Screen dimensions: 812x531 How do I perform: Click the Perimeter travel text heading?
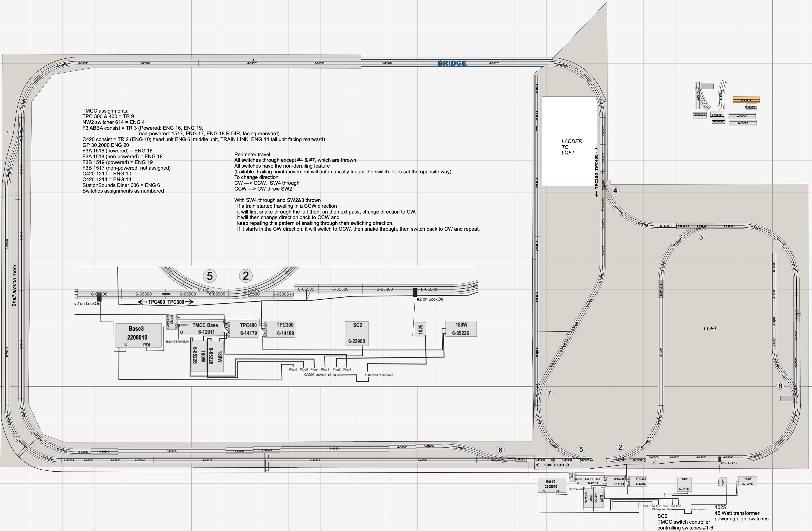253,154
